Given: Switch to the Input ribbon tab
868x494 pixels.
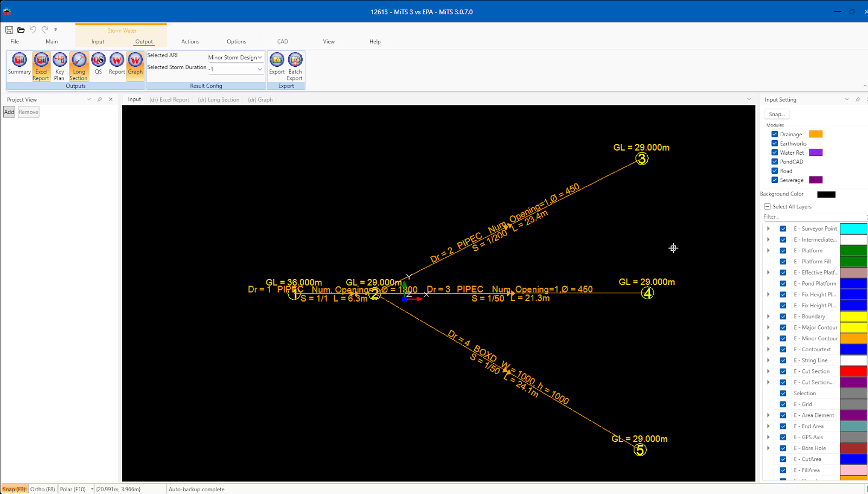Looking at the screenshot, I should pos(98,41).
